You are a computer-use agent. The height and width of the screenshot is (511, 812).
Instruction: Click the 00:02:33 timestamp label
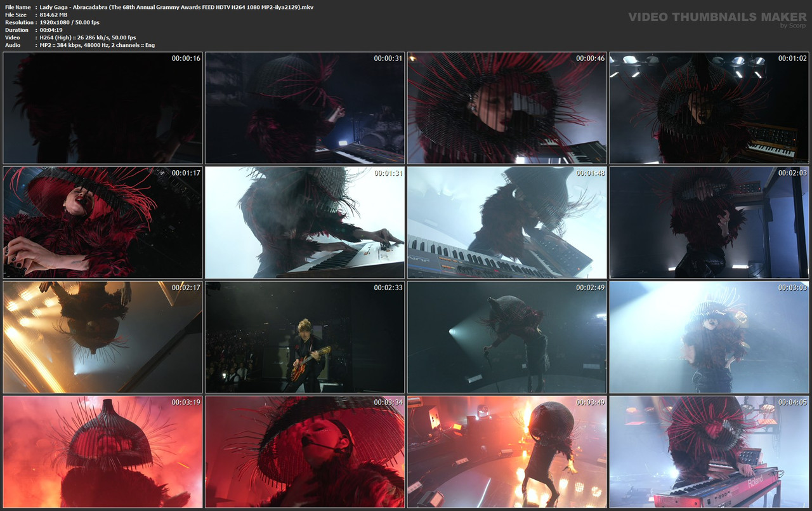[388, 288]
